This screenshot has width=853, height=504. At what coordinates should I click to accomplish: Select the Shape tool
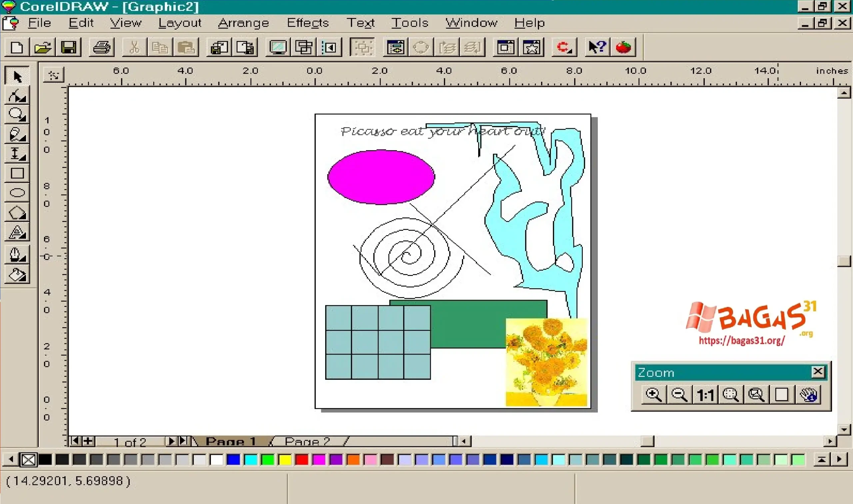tap(16, 96)
